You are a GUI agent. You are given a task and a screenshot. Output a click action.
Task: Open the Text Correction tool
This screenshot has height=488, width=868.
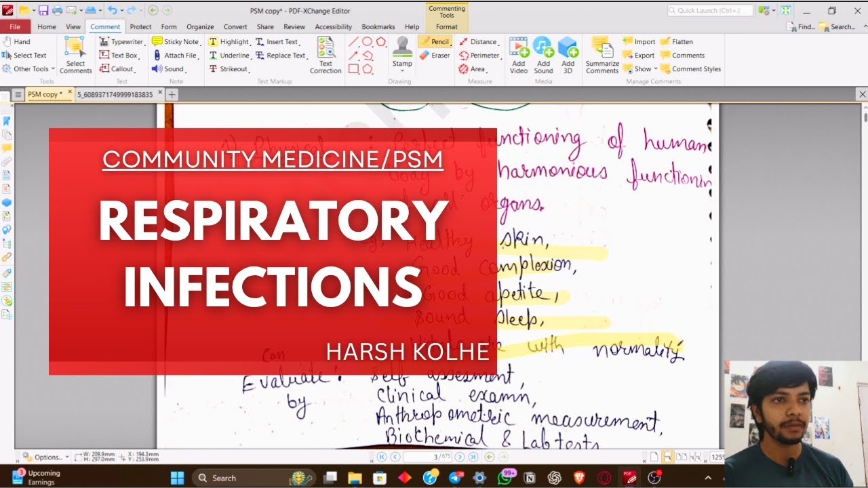pyautogui.click(x=325, y=55)
